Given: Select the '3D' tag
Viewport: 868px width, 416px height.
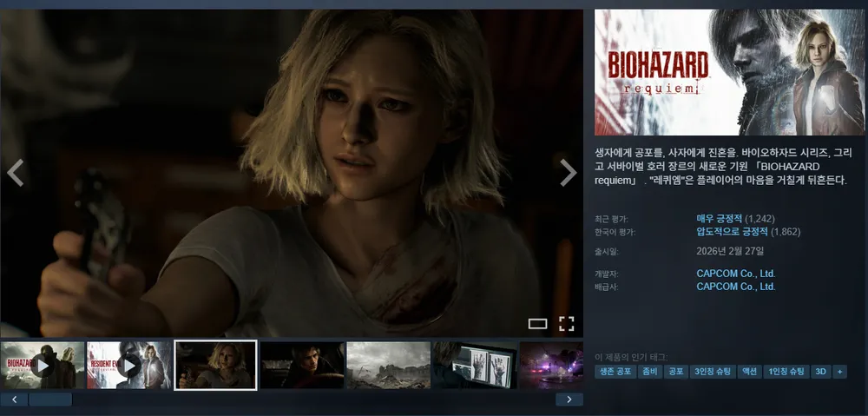Looking at the screenshot, I should click(820, 372).
